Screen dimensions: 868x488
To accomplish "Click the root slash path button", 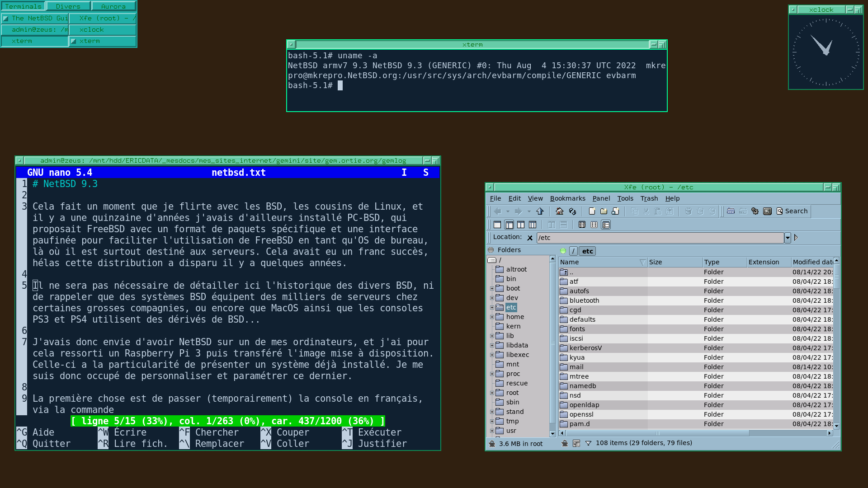I will pyautogui.click(x=573, y=251).
